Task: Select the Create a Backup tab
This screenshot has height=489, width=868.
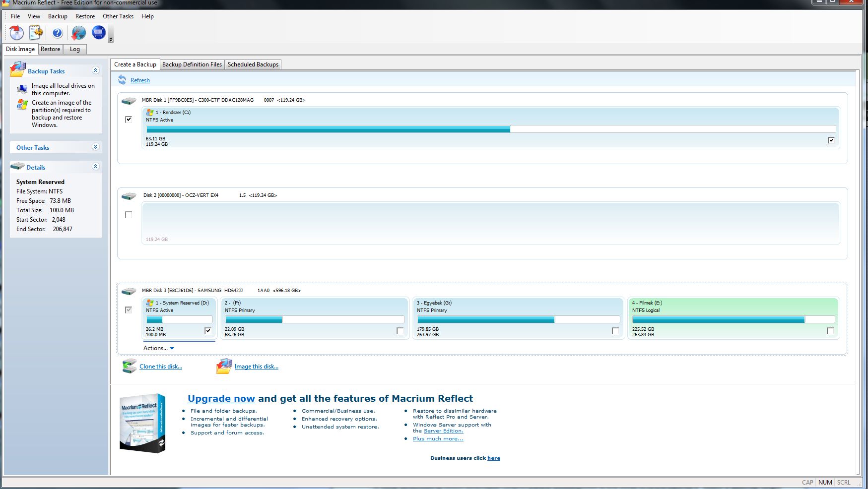Action: pos(135,64)
